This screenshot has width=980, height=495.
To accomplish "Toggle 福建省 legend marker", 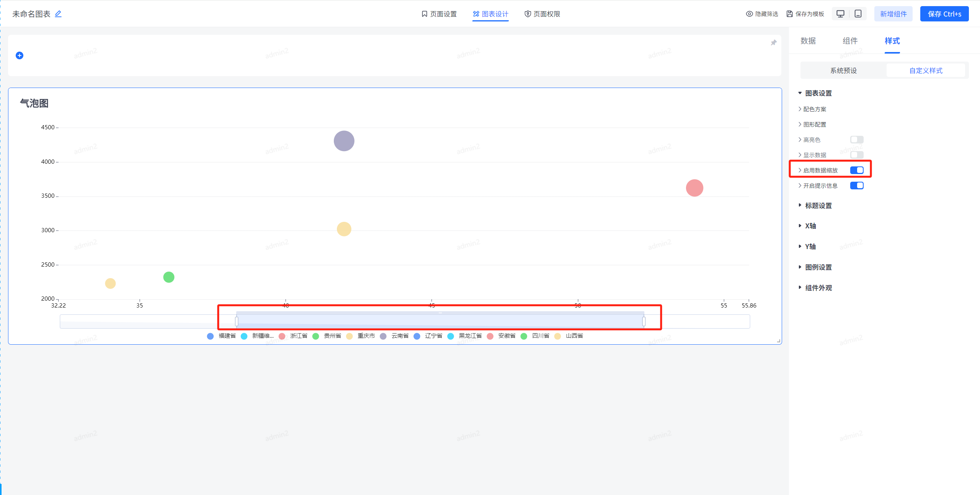I will click(x=210, y=336).
